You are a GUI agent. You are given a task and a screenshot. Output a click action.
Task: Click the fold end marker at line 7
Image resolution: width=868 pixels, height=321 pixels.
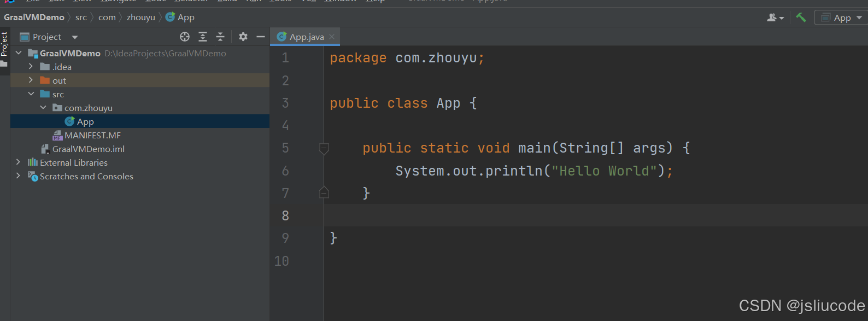coord(324,192)
